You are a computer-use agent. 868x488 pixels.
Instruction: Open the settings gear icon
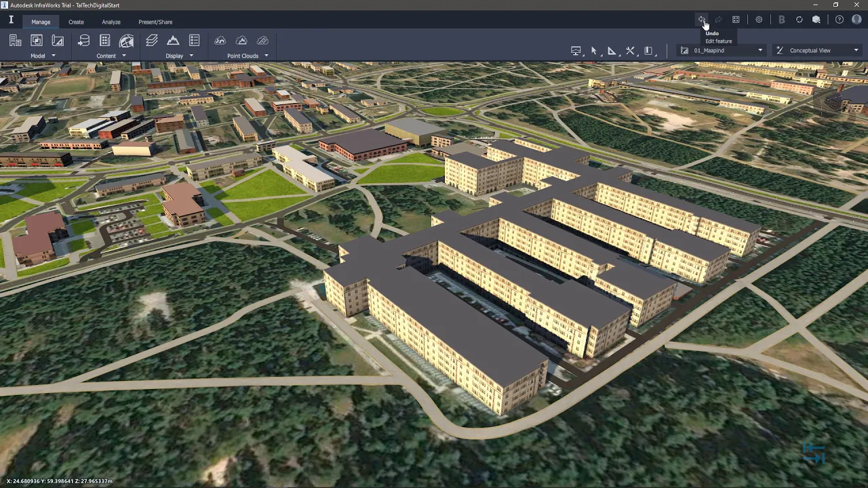[759, 20]
